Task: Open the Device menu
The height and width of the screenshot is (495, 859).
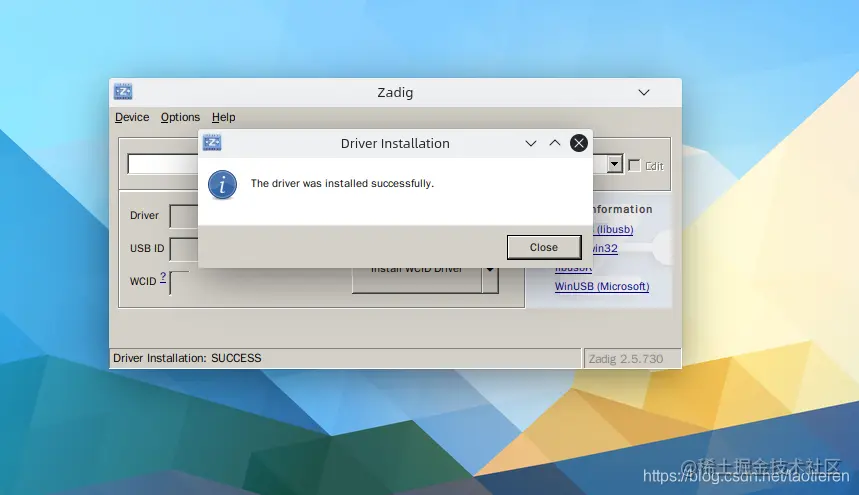Action: click(132, 117)
